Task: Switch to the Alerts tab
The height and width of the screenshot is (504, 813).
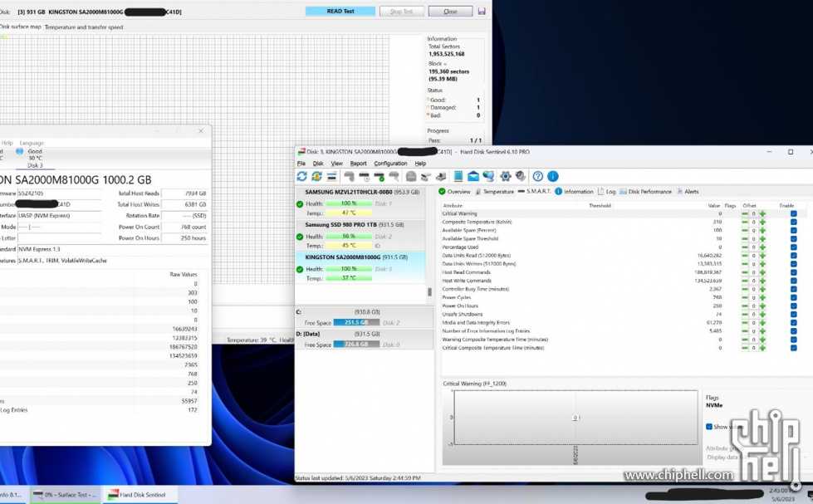Action: pyautogui.click(x=688, y=192)
